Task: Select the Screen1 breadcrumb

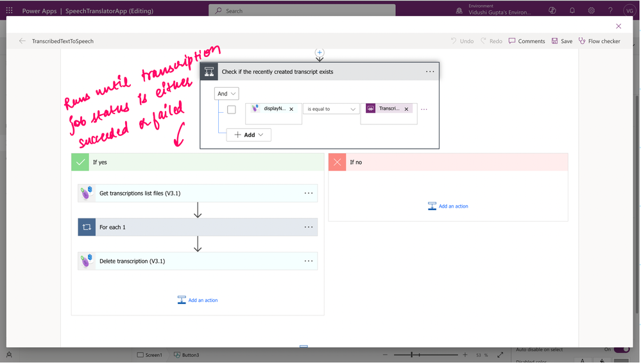Action: [150, 355]
